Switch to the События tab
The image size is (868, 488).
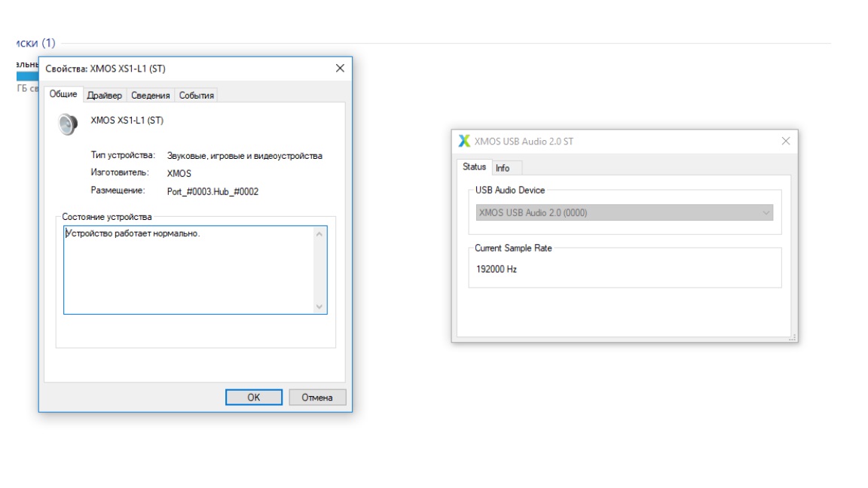coord(196,95)
